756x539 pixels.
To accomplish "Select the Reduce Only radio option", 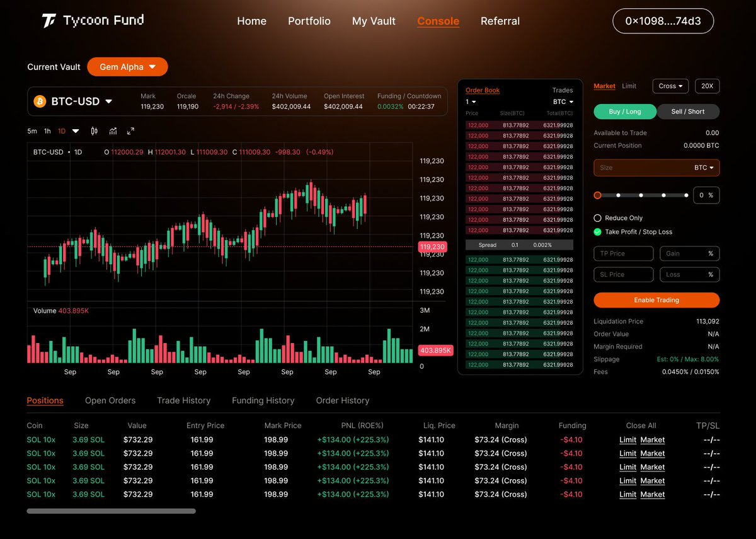I will click(x=598, y=218).
